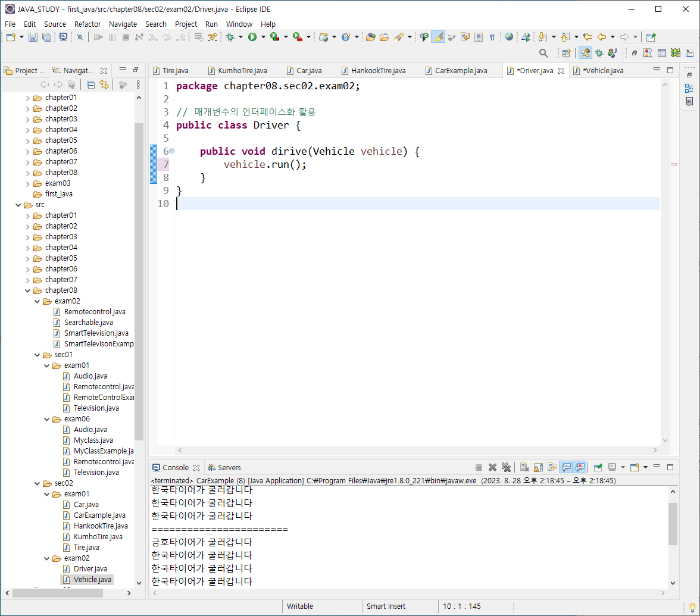Click the Next Annotation arrow icon

pyautogui.click(x=542, y=37)
